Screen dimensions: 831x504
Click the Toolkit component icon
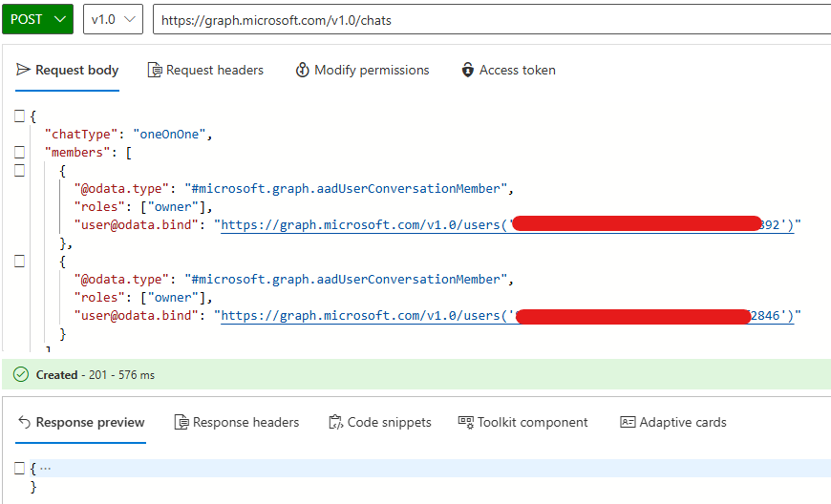[466, 422]
